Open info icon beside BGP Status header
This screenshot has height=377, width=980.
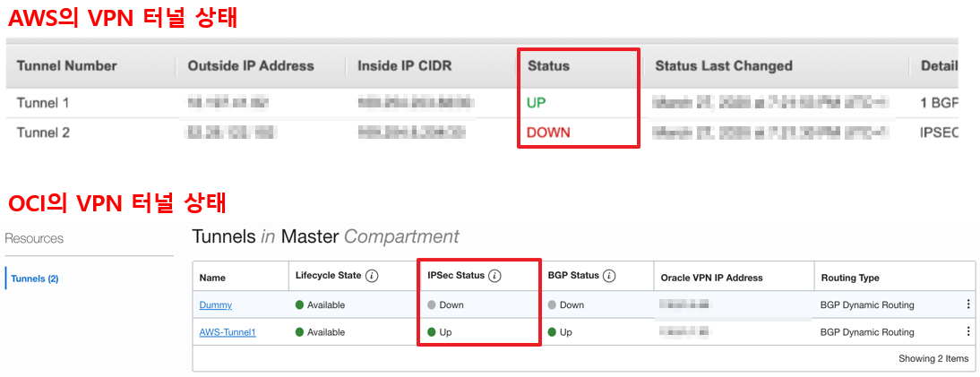(609, 276)
